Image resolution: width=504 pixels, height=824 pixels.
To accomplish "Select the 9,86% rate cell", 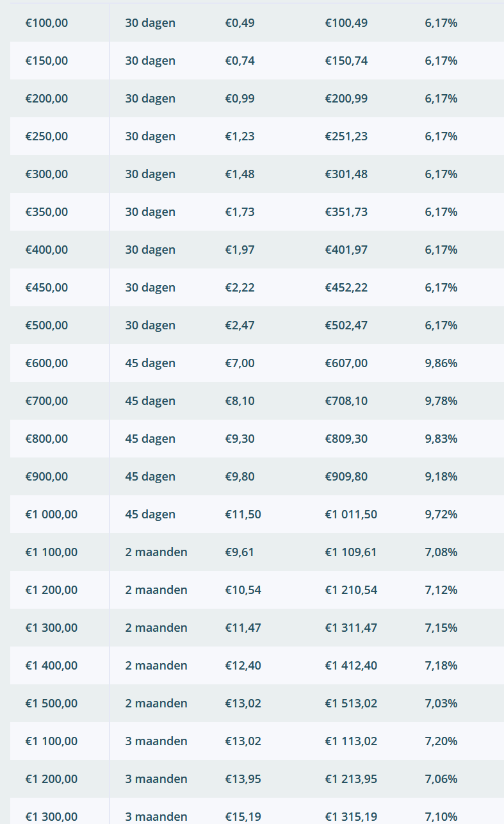I will [441, 363].
